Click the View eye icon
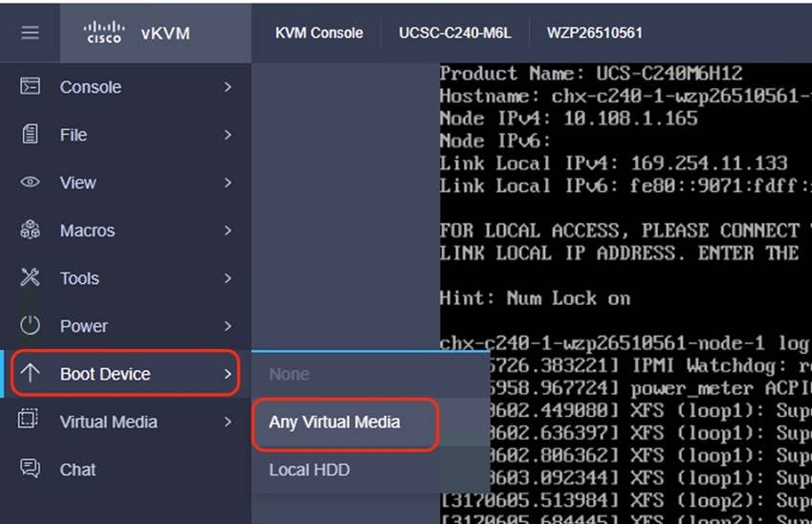The image size is (812, 524). [30, 183]
